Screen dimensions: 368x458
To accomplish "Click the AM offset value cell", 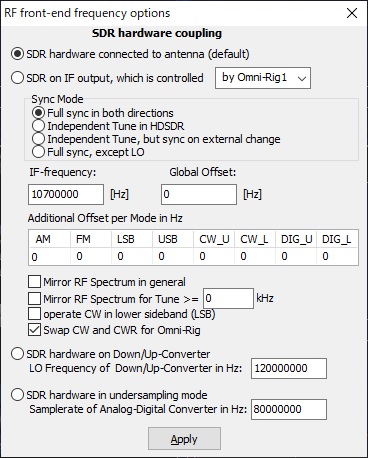I will 50,256.
